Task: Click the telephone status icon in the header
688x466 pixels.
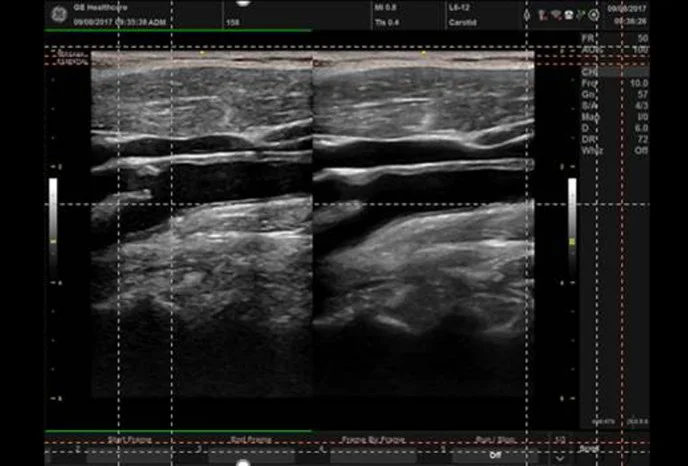Action: (x=568, y=15)
